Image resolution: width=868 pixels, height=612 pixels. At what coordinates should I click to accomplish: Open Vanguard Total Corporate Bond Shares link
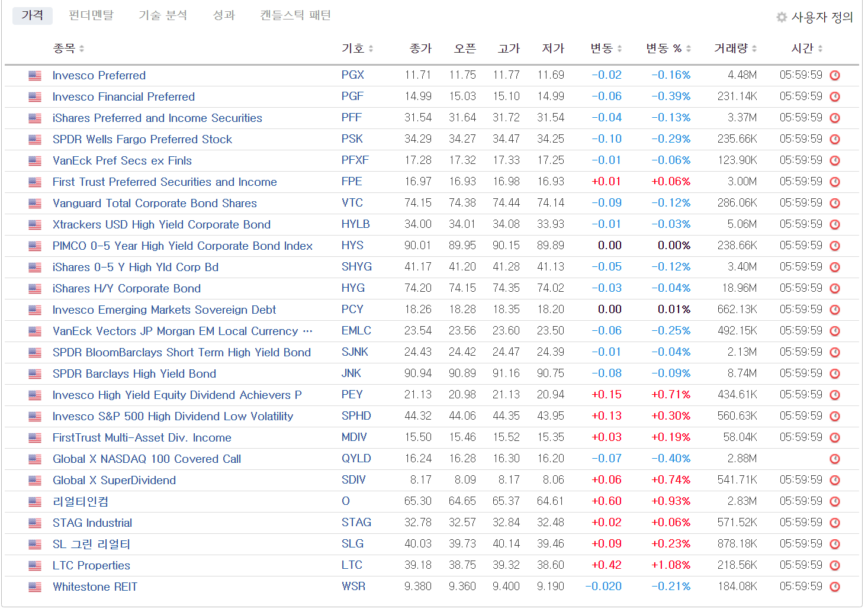click(155, 203)
